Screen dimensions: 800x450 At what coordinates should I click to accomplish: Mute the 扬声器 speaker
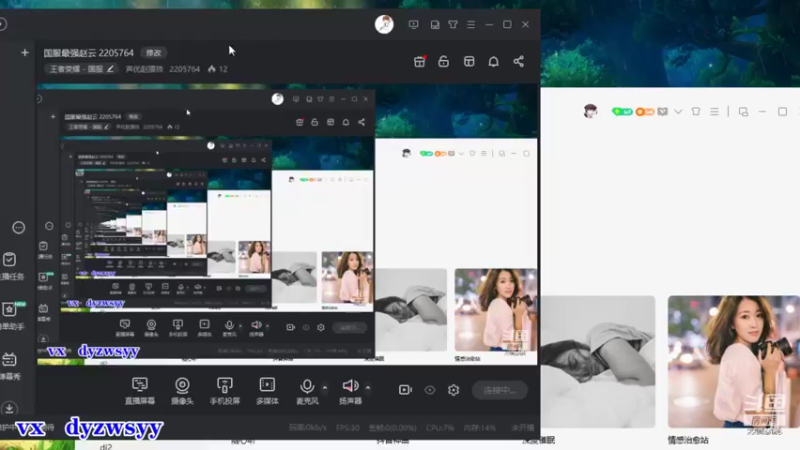(351, 391)
